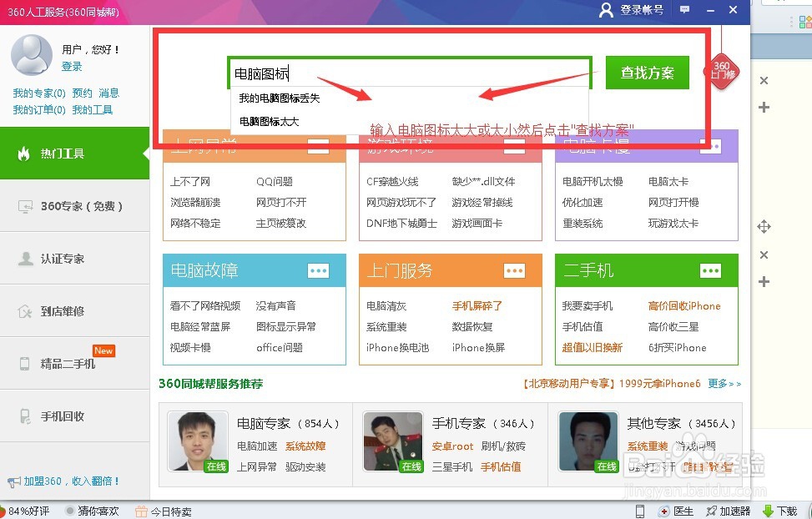The image size is (812, 519).
Task: Expand more options in 电脑故障 card
Action: tap(318, 270)
